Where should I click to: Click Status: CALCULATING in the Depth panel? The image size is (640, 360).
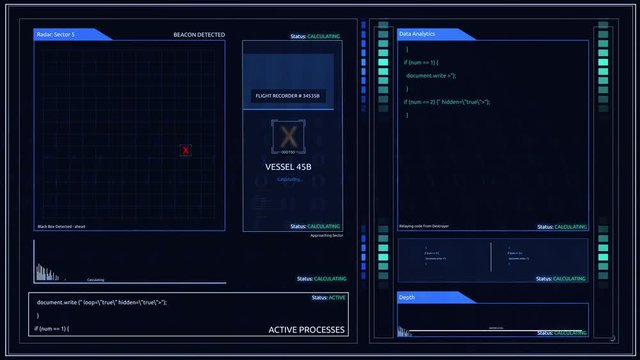pyautogui.click(x=562, y=333)
